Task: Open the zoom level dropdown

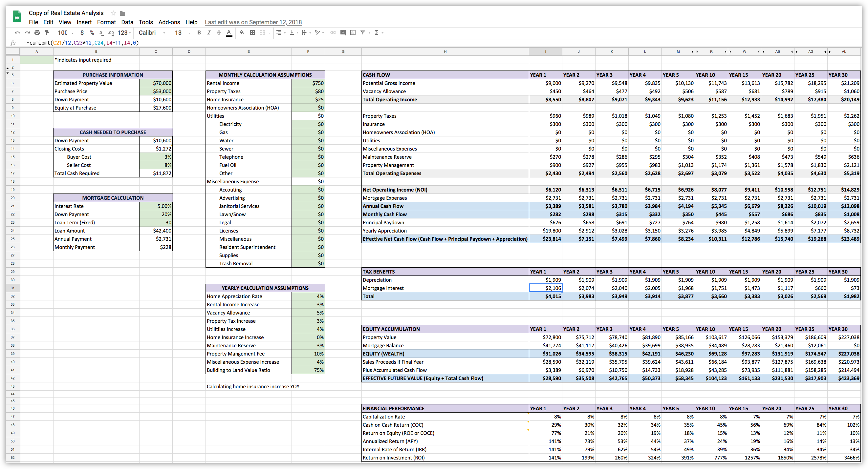Action: (x=66, y=33)
